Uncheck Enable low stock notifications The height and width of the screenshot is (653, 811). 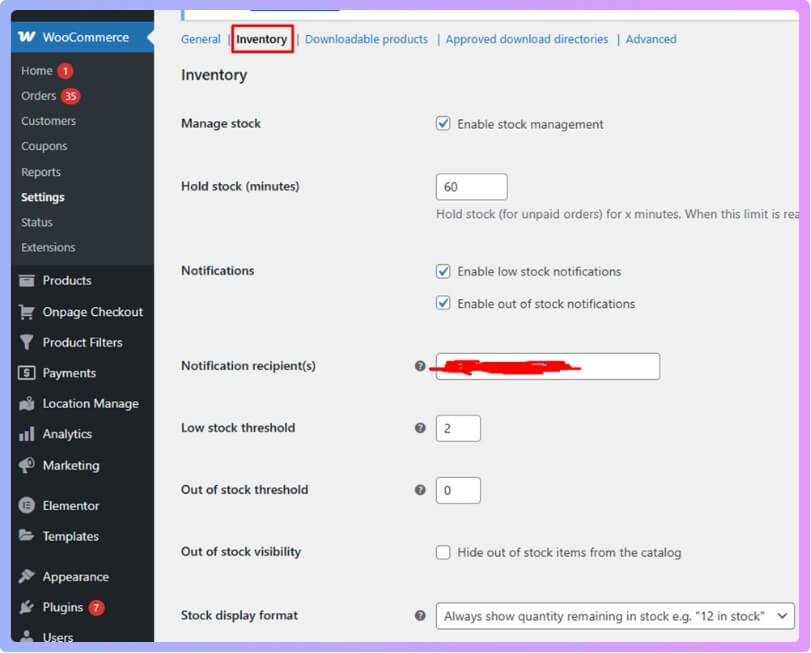point(442,271)
